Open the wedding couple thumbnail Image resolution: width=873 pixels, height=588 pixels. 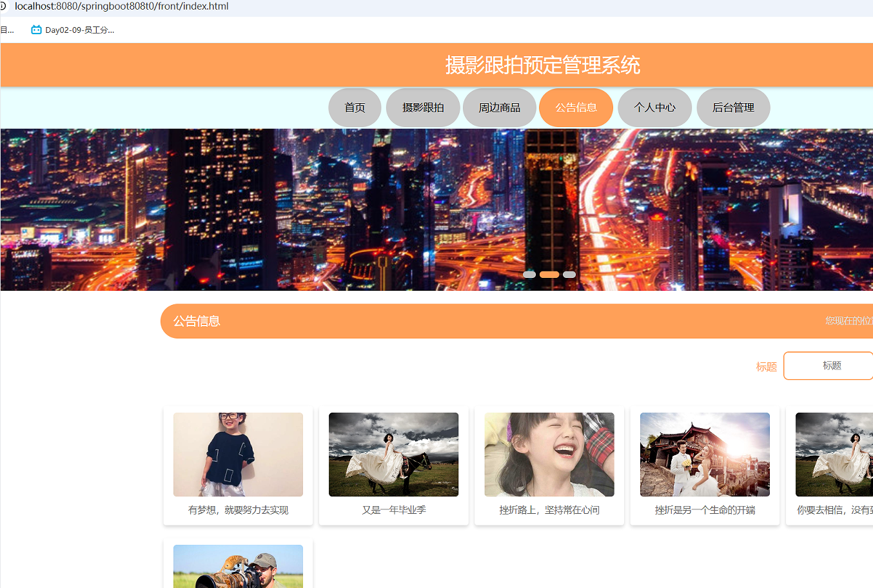705,455
